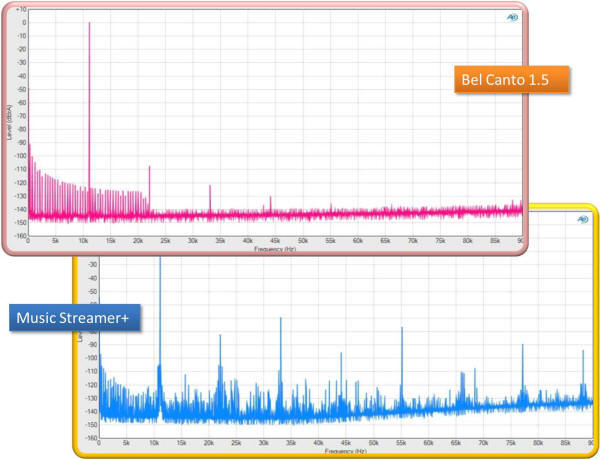Click the '-160' level tick on blue chart
This screenshot has width=600, height=459.
click(92, 438)
